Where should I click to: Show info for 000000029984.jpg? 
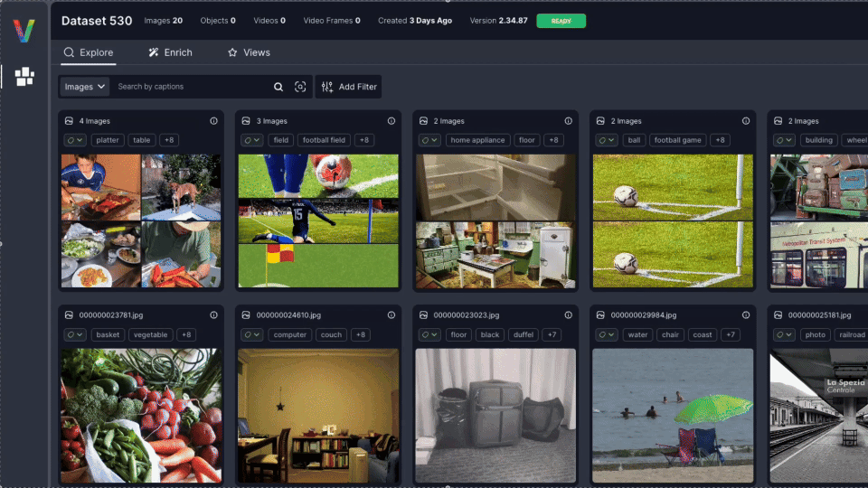(x=746, y=314)
